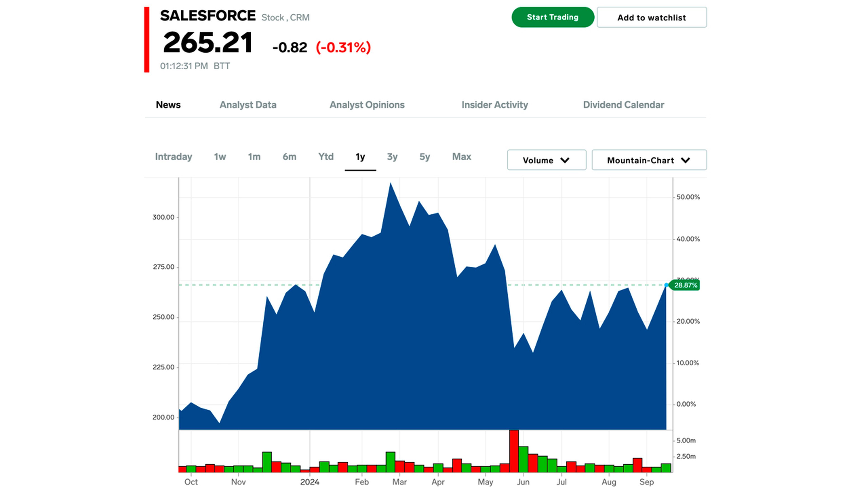Select the 3y chart range
The width and height of the screenshot is (868, 494).
(x=392, y=157)
